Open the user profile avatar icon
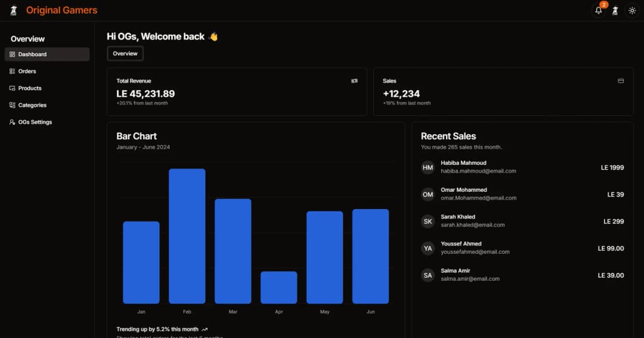Image resolution: width=644 pixels, height=338 pixels. [615, 11]
